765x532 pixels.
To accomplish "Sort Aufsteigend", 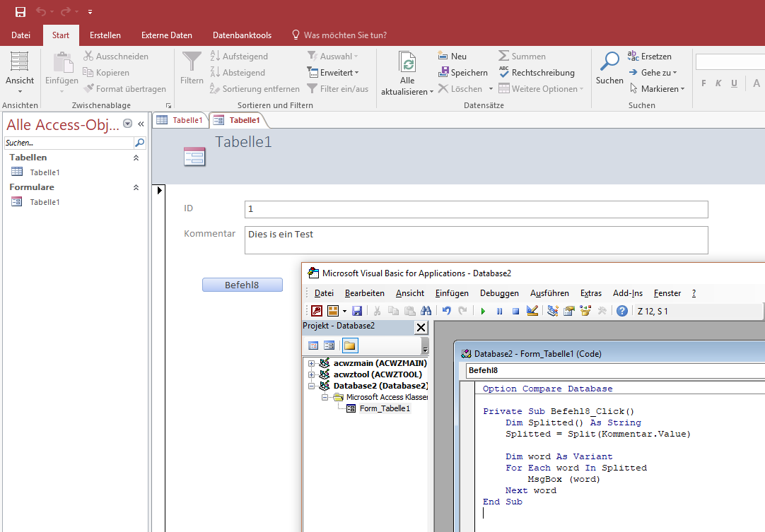I will [239, 56].
